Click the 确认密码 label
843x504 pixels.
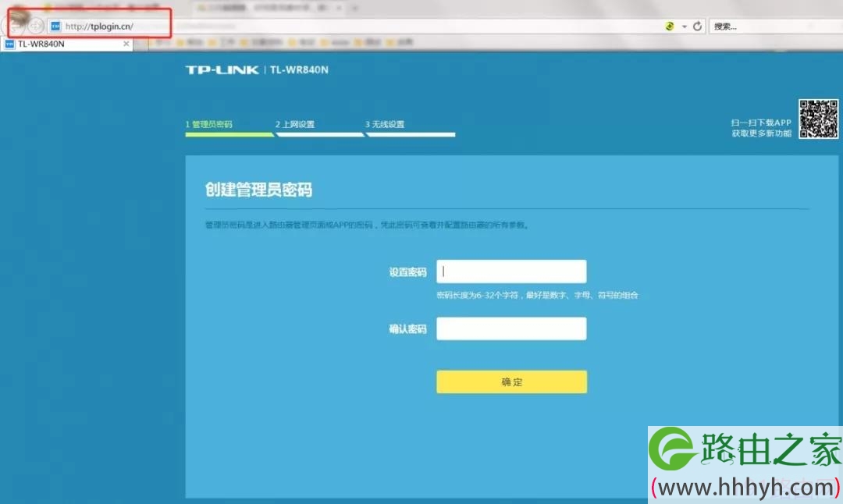407,329
